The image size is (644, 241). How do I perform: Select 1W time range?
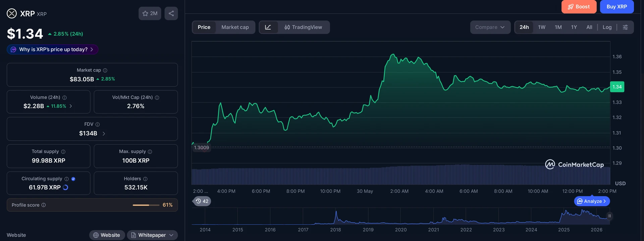[541, 27]
